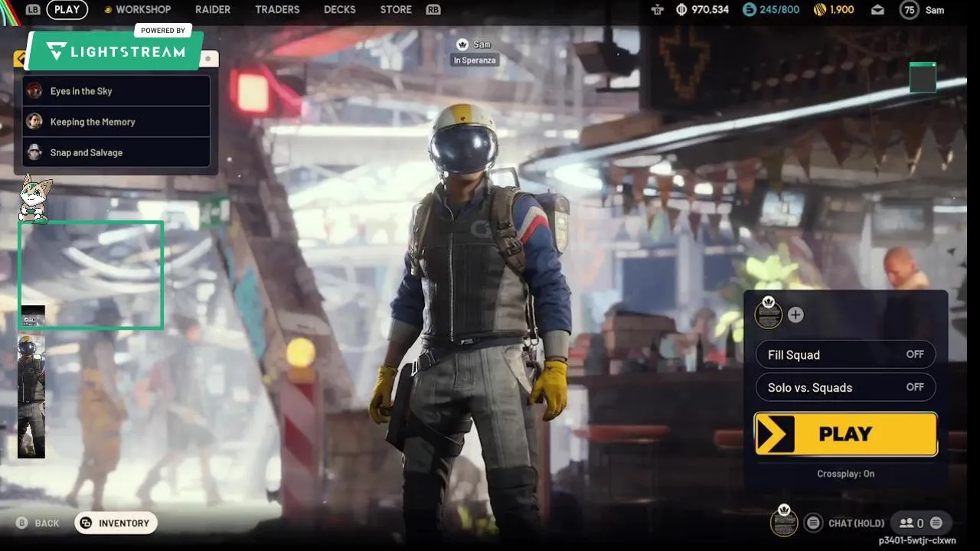This screenshot has height=551, width=980.
Task: Click the gold cred balance 1,900
Action: pos(833,10)
